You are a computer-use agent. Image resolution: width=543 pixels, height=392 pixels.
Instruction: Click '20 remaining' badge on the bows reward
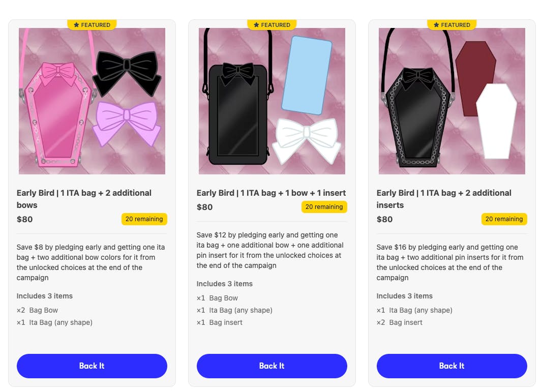(144, 219)
